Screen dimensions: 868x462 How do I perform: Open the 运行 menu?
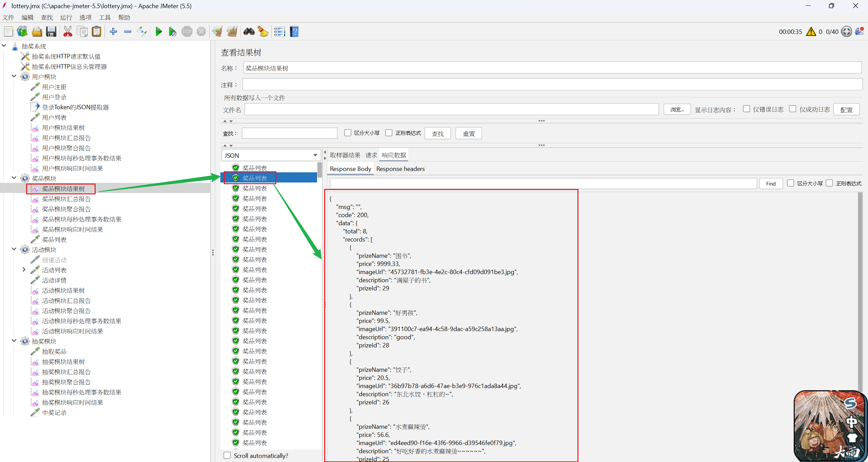(66, 17)
